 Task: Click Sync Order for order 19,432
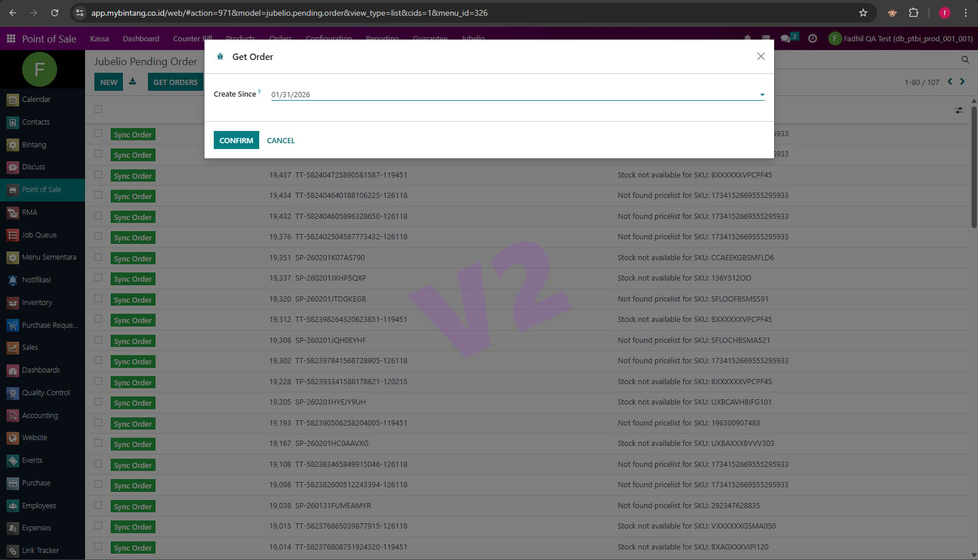pos(133,217)
